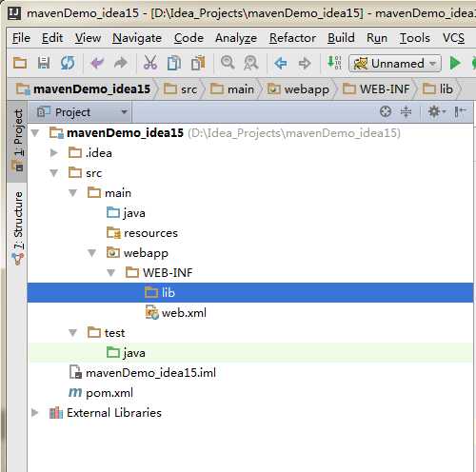This screenshot has height=472, width=476.
Task: Click the Back navigation blue arrow
Action: tap(281, 63)
